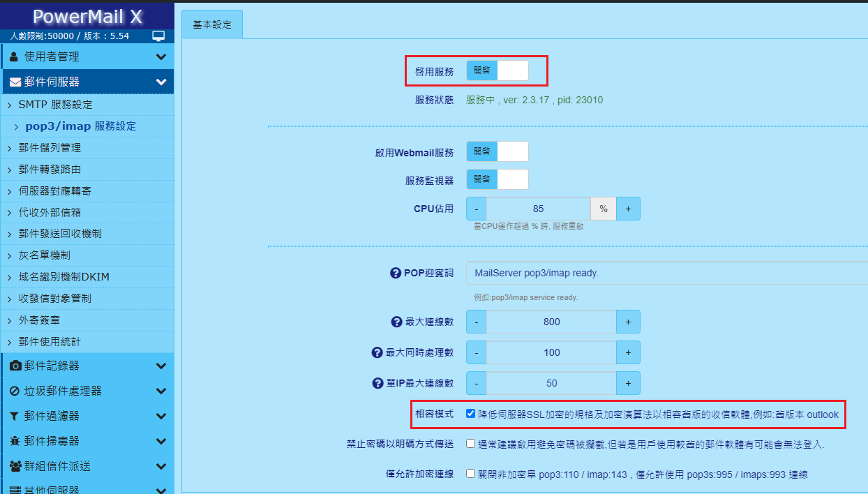Click the envelope icon beside 郵件伺服器
Image resolution: width=868 pixels, height=494 pixels.
coord(15,82)
